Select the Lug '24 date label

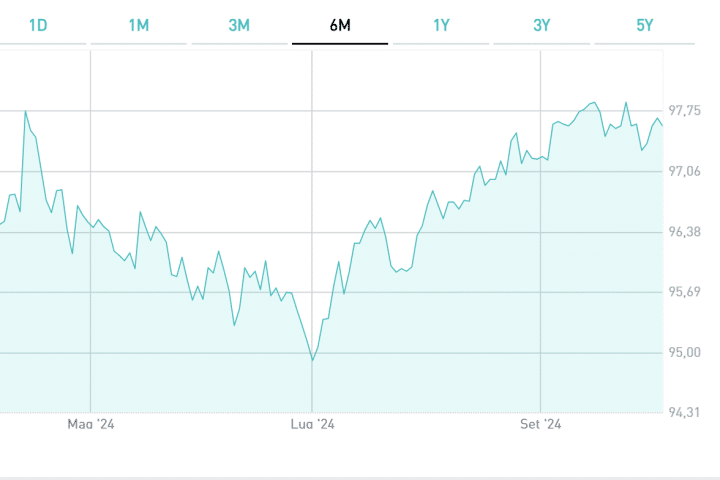pyautogui.click(x=312, y=425)
